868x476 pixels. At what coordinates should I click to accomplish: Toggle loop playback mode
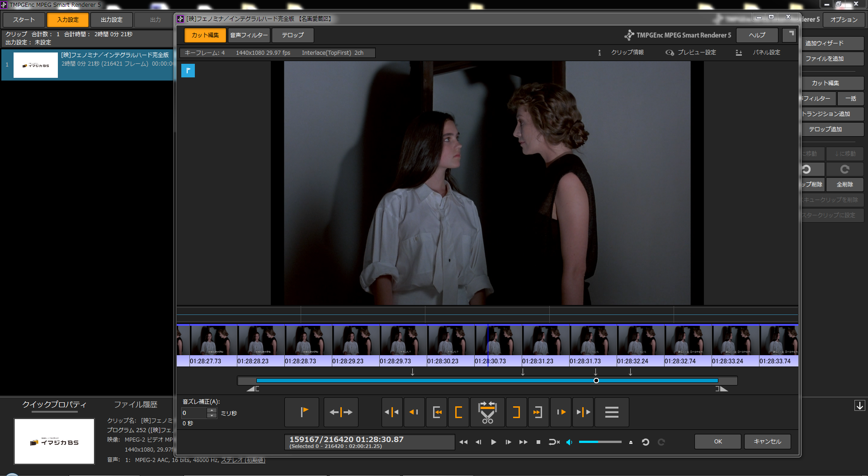554,442
